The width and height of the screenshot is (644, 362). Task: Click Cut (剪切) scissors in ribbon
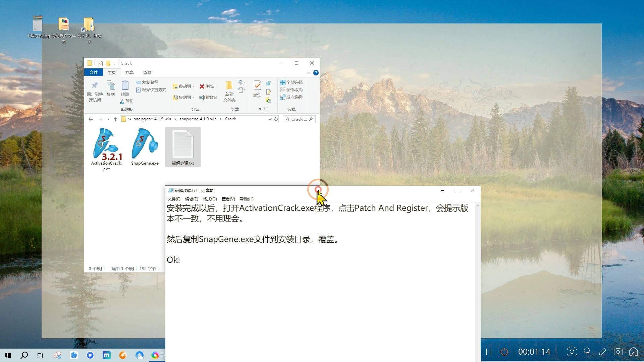[x=127, y=101]
